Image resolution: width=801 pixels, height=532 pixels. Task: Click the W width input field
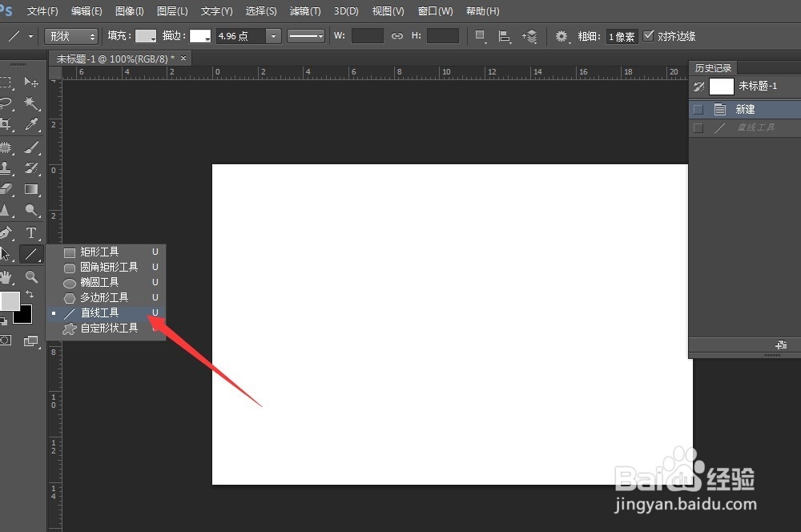[x=368, y=36]
